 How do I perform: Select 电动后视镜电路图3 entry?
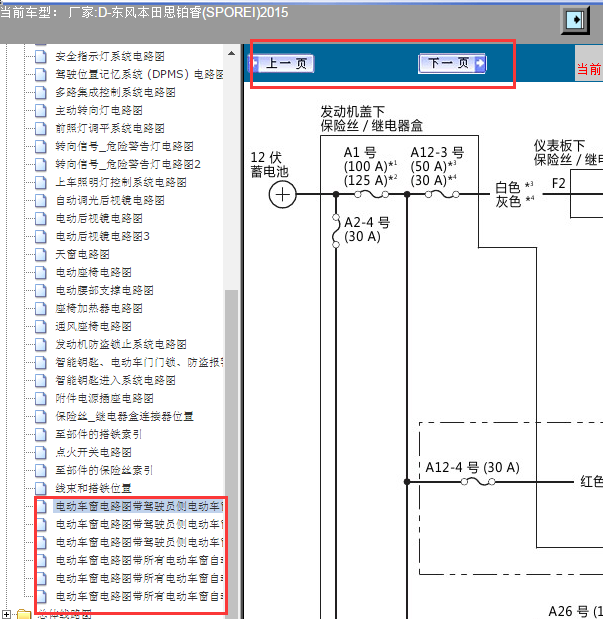[103, 236]
